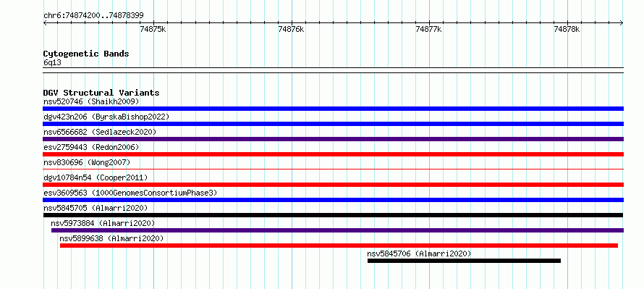644x289 pixels.
Task: Select the purple bar under nsv6566682
Action: [333, 139]
